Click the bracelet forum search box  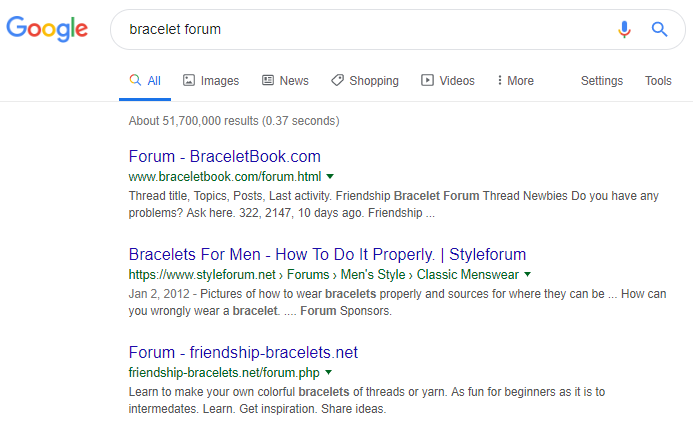360,29
